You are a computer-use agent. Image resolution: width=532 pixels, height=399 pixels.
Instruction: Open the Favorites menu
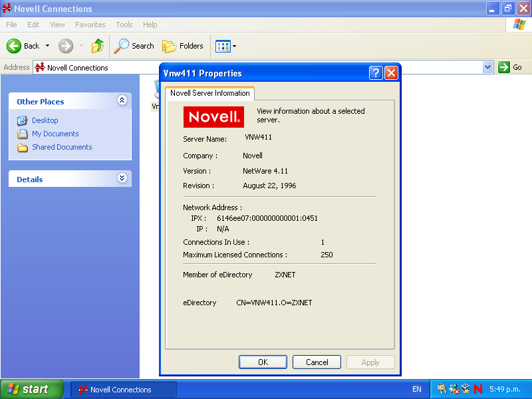click(90, 25)
